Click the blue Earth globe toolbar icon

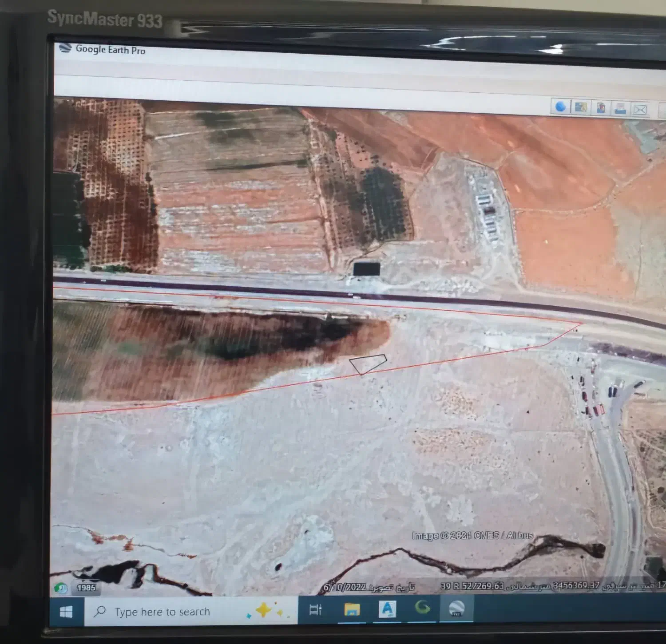[561, 107]
